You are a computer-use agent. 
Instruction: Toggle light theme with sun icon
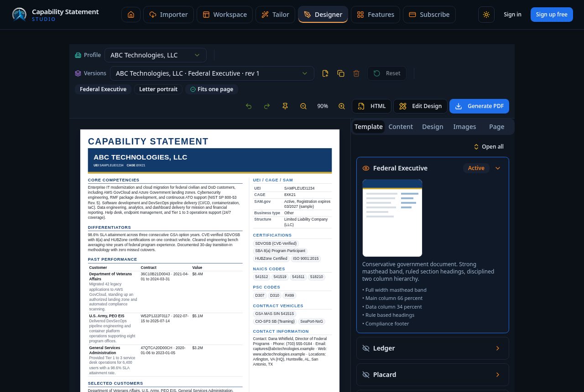486,15
